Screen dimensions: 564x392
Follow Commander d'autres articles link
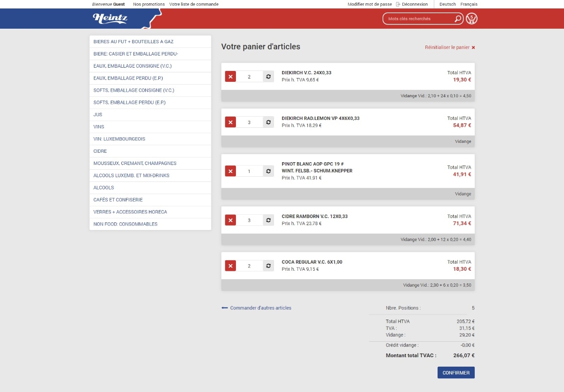point(261,308)
